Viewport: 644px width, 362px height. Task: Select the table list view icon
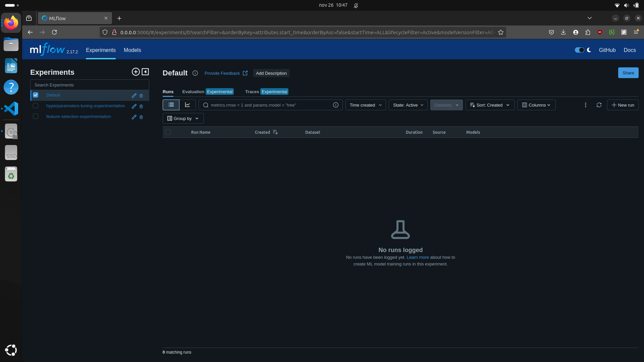[x=171, y=105]
